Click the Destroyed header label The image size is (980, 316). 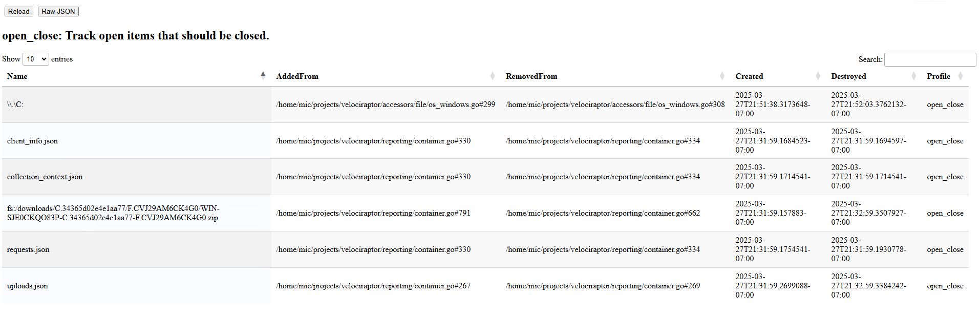click(848, 76)
